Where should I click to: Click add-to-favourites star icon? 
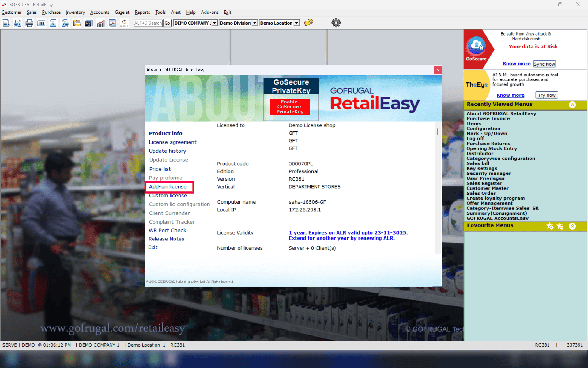tap(550, 226)
